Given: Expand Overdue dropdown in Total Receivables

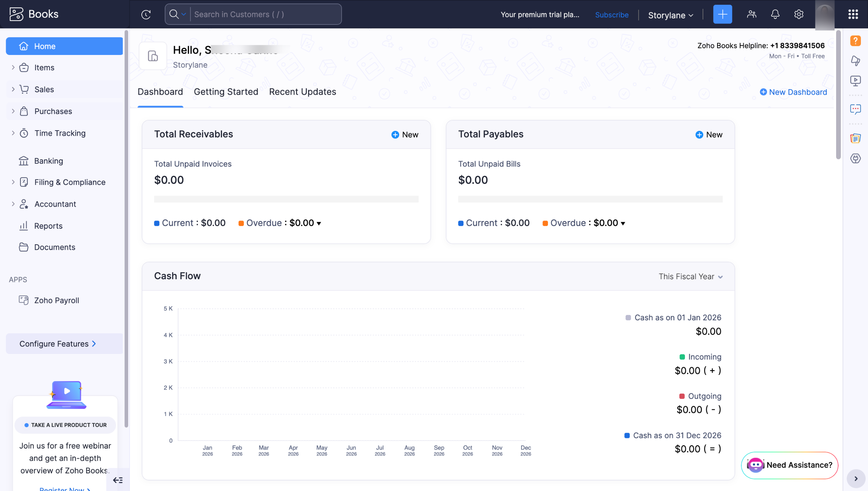Looking at the screenshot, I should [318, 223].
